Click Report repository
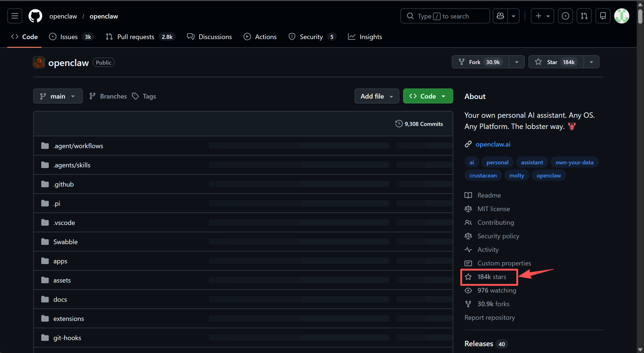644x353 pixels. (490, 318)
